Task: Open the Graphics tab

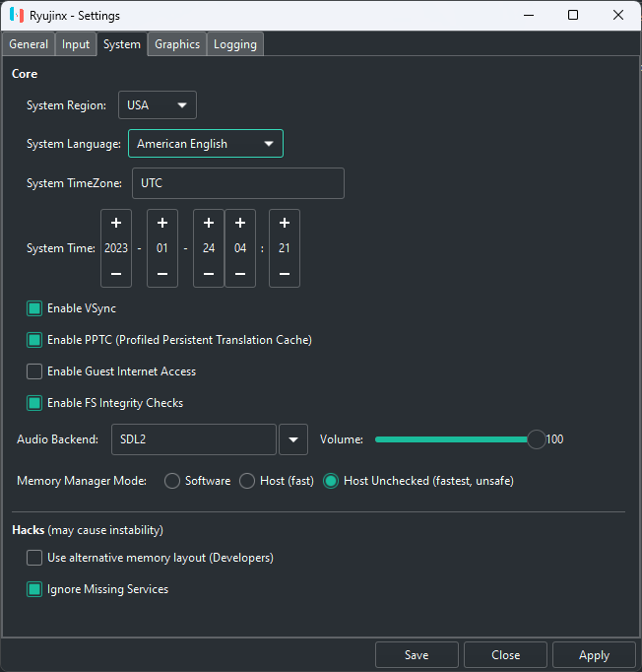Action: 177,44
